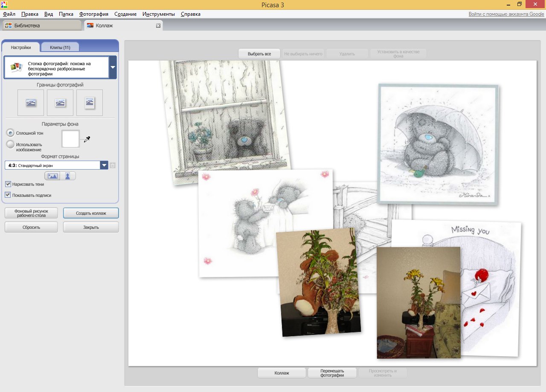Click the Выбрать все button
This screenshot has width=546, height=392.
pyautogui.click(x=259, y=54)
